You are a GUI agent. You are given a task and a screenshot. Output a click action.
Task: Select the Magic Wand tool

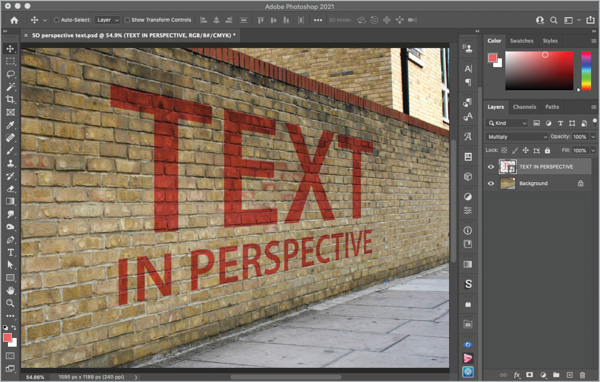click(10, 87)
